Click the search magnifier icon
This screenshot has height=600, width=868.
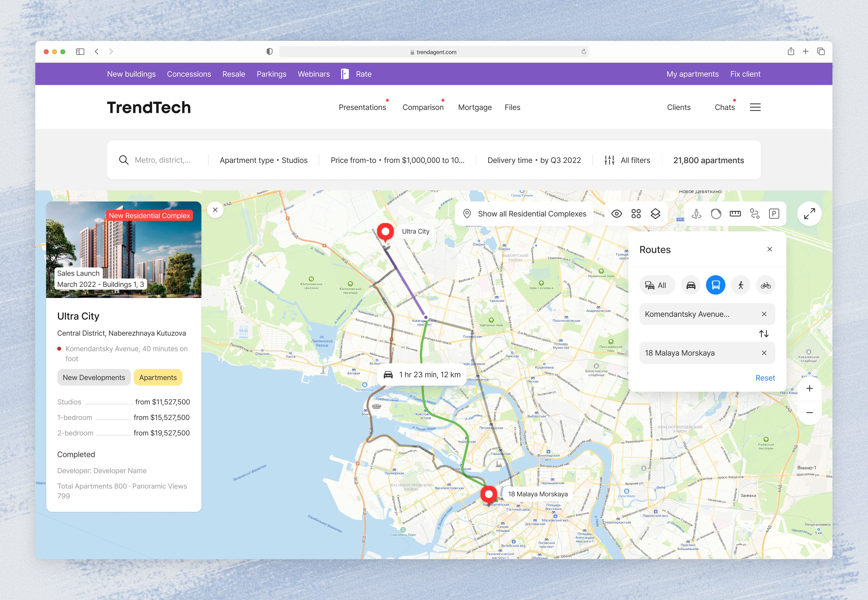pos(124,160)
